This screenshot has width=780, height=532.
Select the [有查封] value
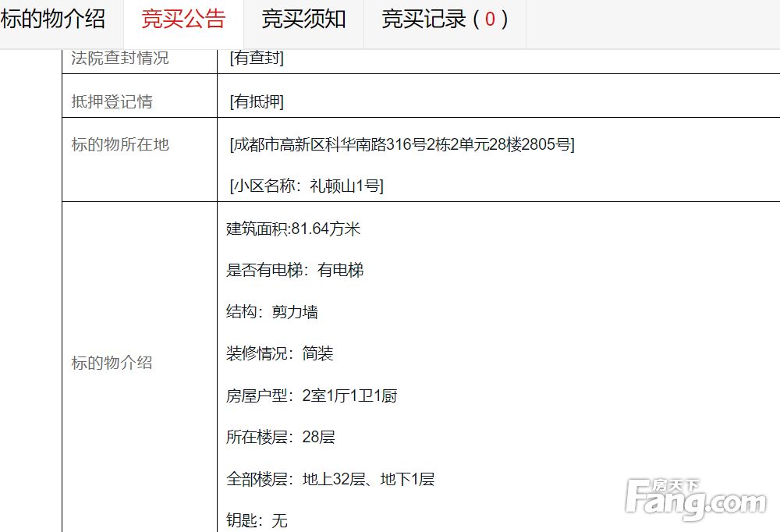[x=257, y=58]
